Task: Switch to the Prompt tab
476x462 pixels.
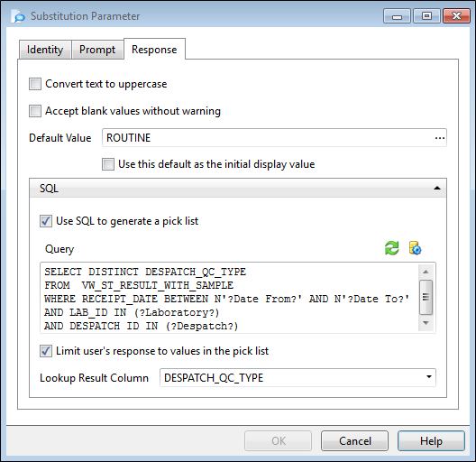Action: coord(97,50)
